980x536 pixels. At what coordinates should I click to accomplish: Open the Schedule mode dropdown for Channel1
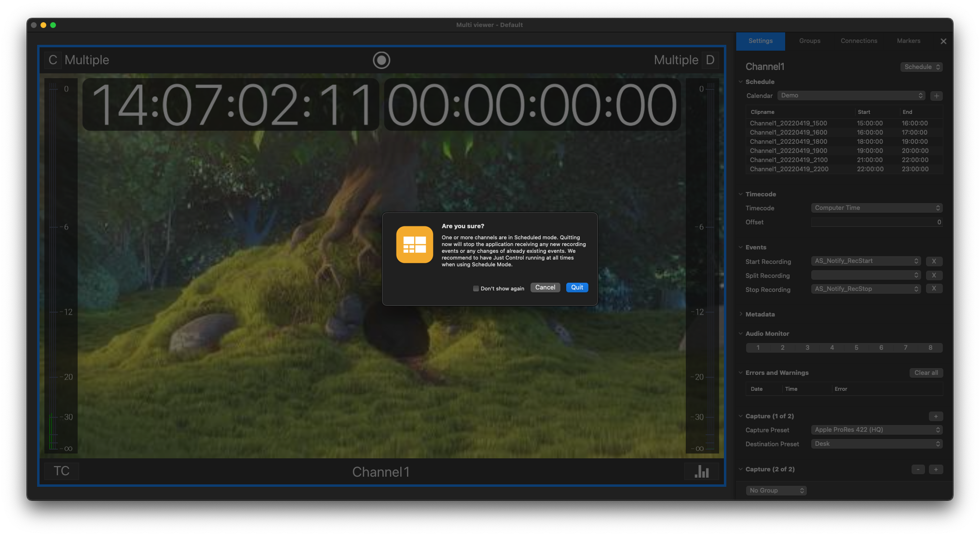click(921, 67)
